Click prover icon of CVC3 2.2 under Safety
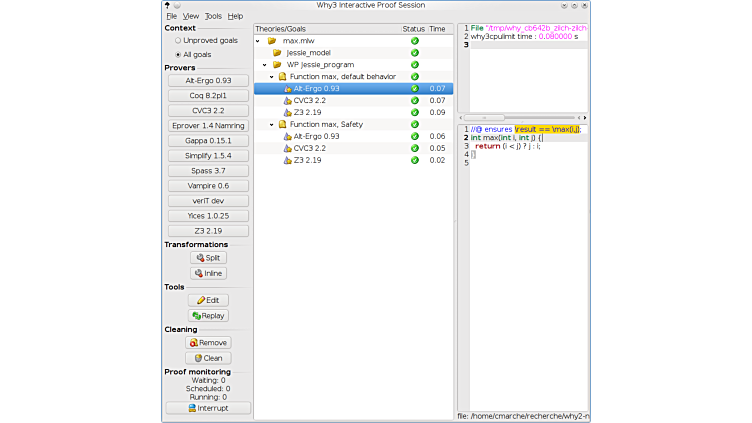The width and height of the screenshot is (752, 423). click(287, 148)
